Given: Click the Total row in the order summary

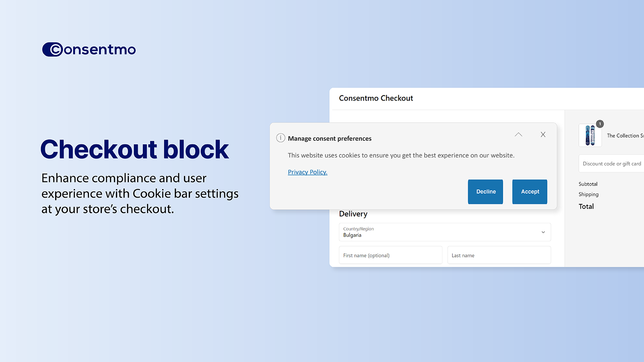Looking at the screenshot, I should pos(586,206).
